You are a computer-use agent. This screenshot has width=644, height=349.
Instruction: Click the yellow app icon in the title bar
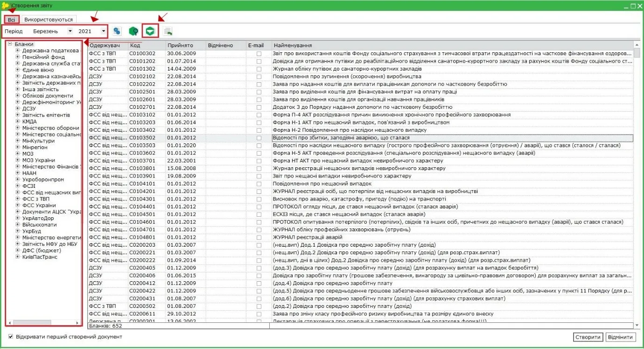(x=6, y=6)
